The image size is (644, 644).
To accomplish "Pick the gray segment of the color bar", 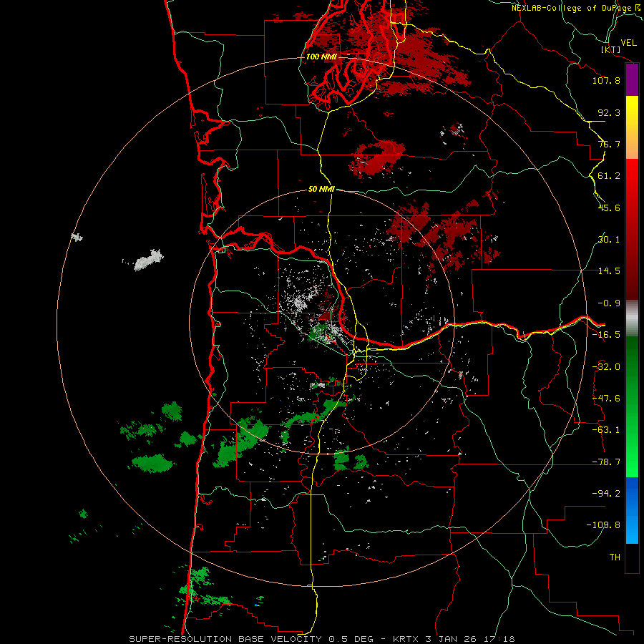I will (632, 318).
